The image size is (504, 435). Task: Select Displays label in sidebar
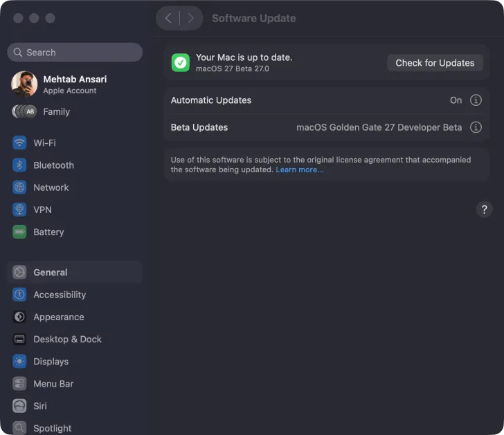tap(51, 362)
